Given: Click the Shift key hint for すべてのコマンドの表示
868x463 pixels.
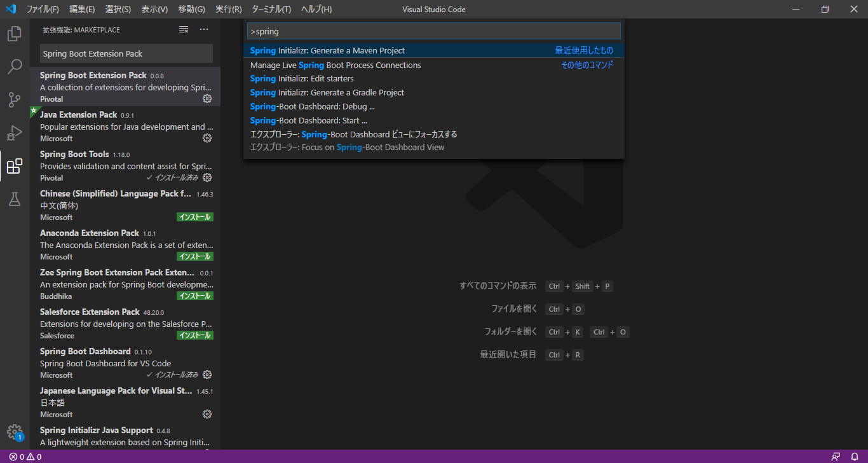Looking at the screenshot, I should tap(583, 286).
